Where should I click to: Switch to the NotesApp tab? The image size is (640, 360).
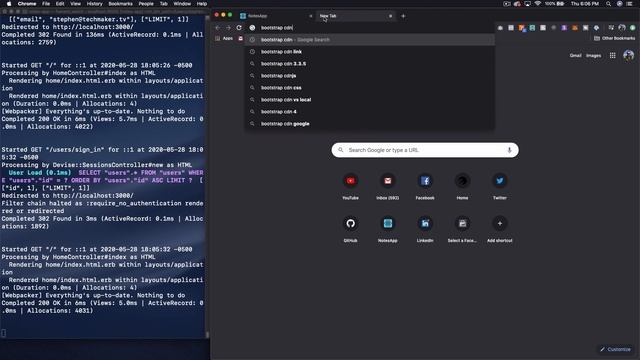pos(276,16)
